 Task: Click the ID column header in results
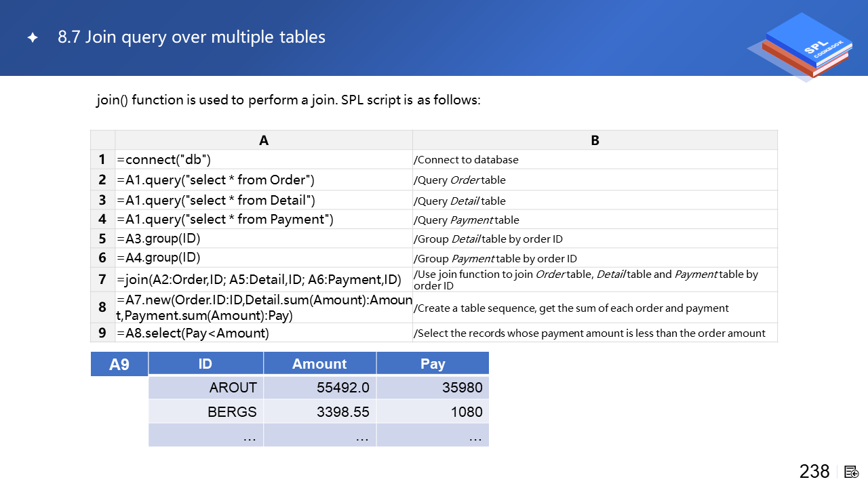point(205,364)
